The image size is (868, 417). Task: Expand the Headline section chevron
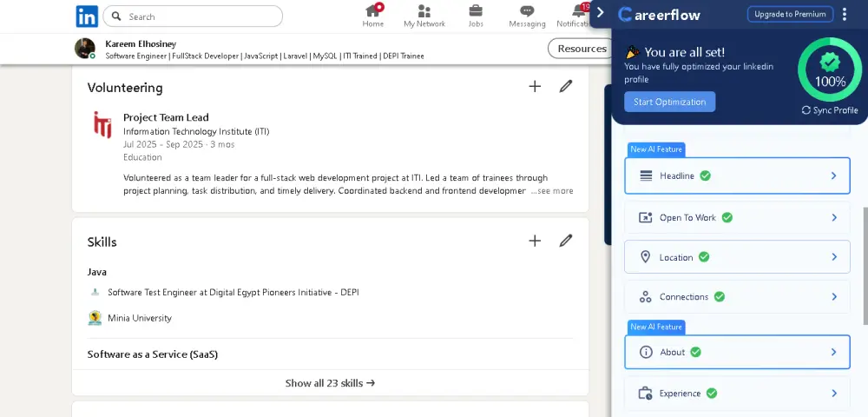coord(833,175)
